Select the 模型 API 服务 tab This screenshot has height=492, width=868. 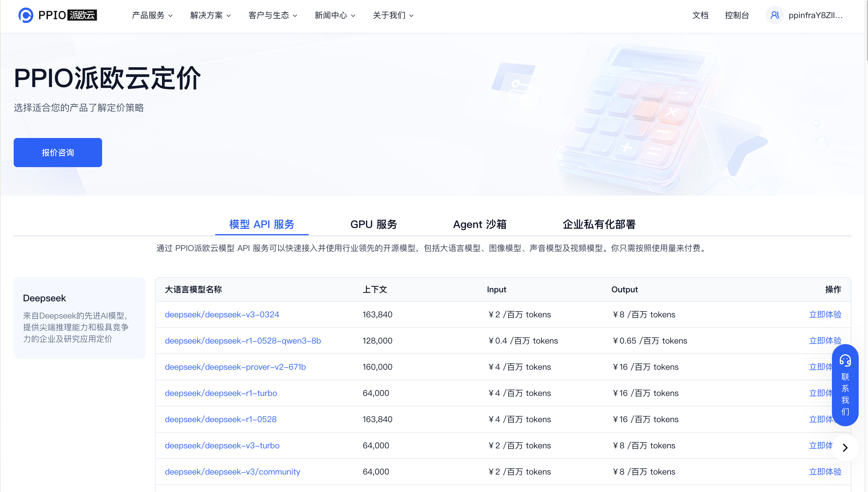[262, 224]
